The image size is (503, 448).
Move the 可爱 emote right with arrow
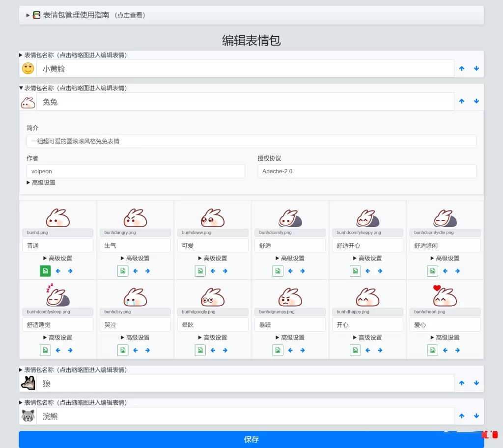(x=225, y=270)
